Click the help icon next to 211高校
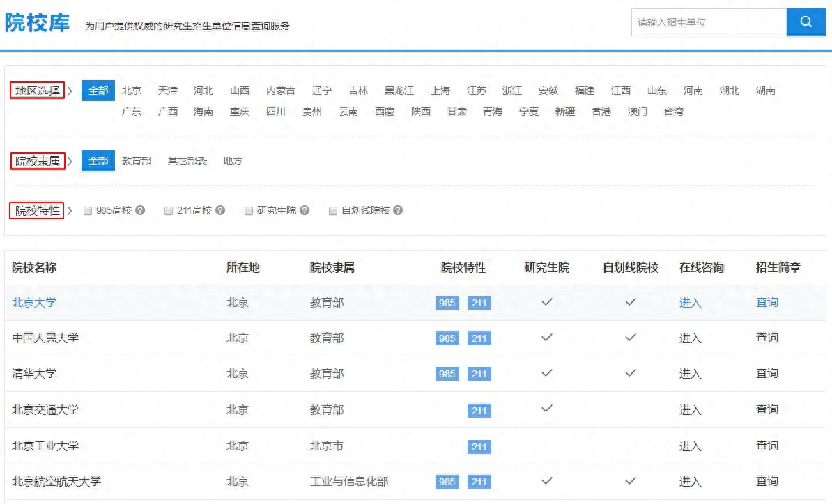 (x=220, y=210)
